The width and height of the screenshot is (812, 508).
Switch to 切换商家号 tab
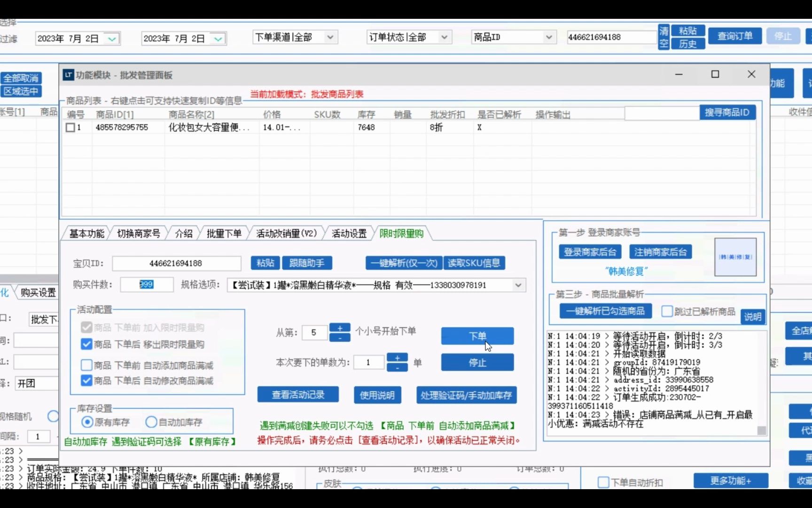(139, 233)
